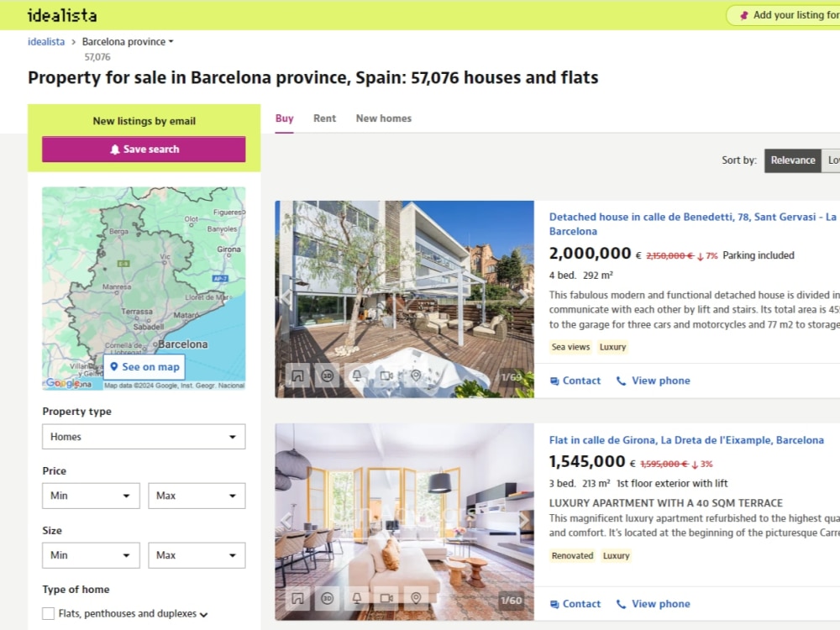Check Flats, penthouses and duplexes checkbox

(48, 613)
